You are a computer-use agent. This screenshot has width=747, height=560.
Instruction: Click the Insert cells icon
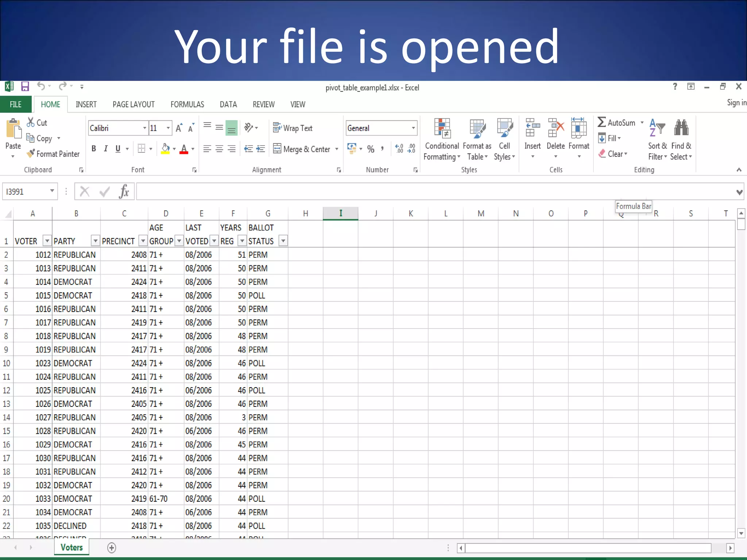[533, 128]
